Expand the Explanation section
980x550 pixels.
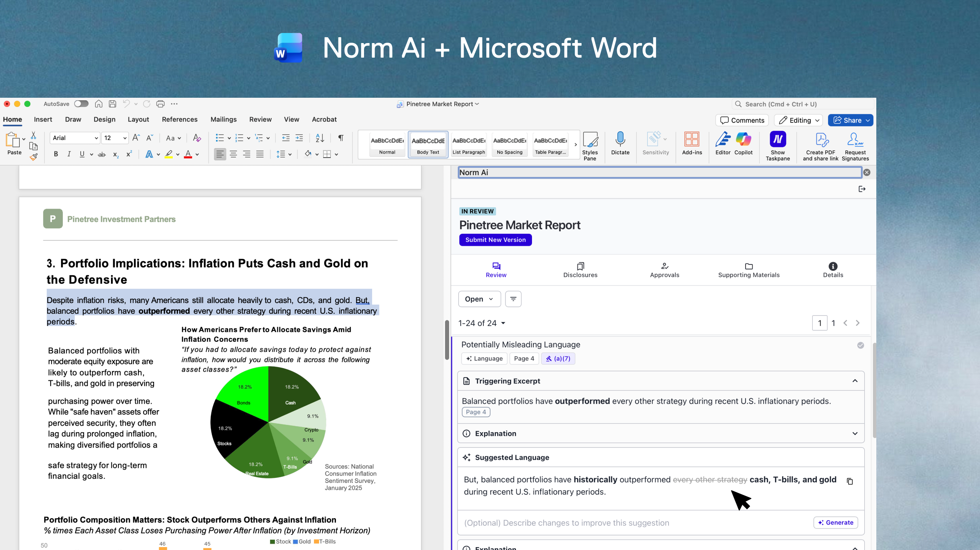pos(854,434)
